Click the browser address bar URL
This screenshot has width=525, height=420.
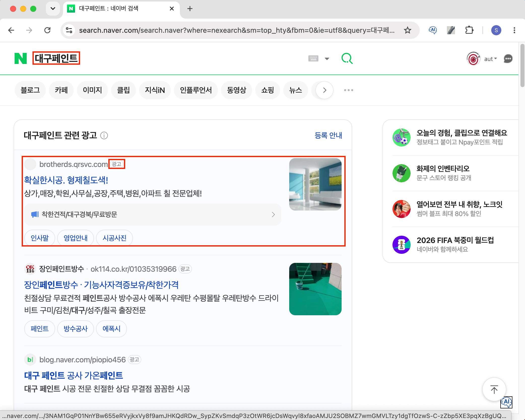pyautogui.click(x=237, y=30)
